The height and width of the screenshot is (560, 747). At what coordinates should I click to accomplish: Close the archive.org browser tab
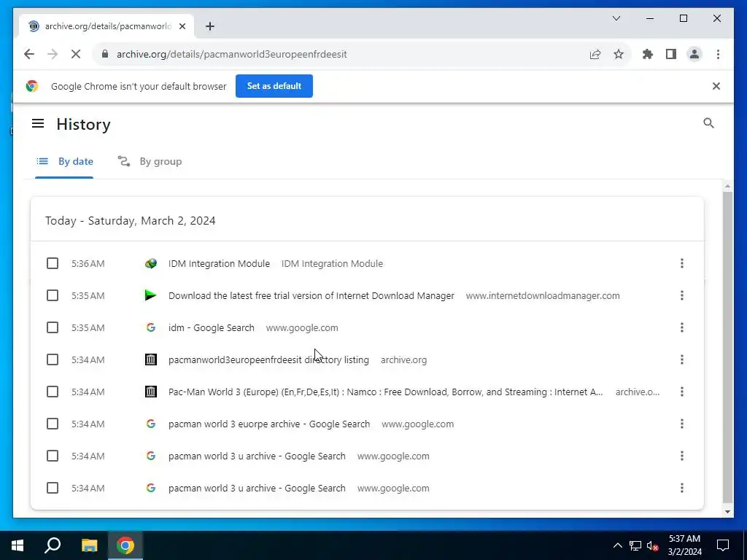point(182,26)
